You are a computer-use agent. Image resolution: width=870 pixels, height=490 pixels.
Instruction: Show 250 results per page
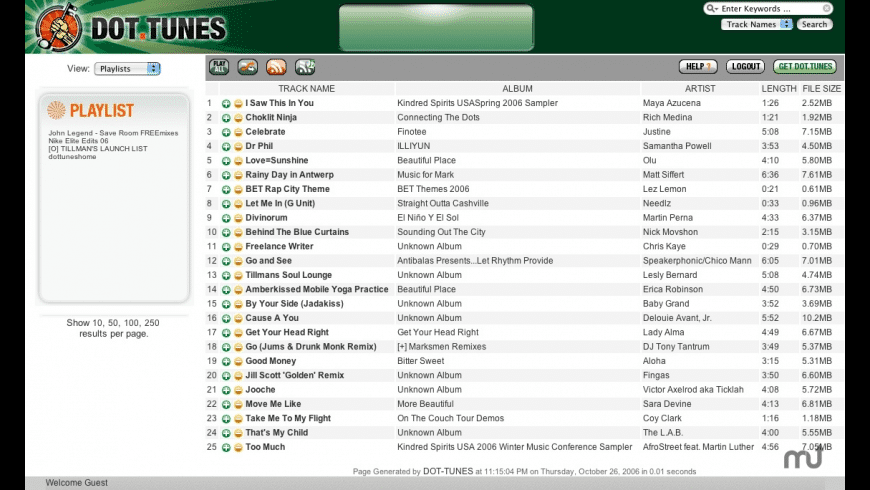pyautogui.click(x=151, y=323)
